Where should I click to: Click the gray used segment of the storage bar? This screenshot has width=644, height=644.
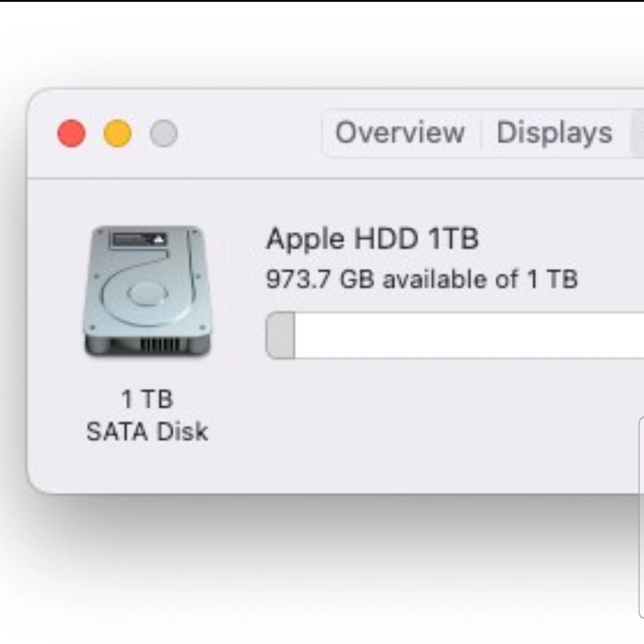click(281, 335)
